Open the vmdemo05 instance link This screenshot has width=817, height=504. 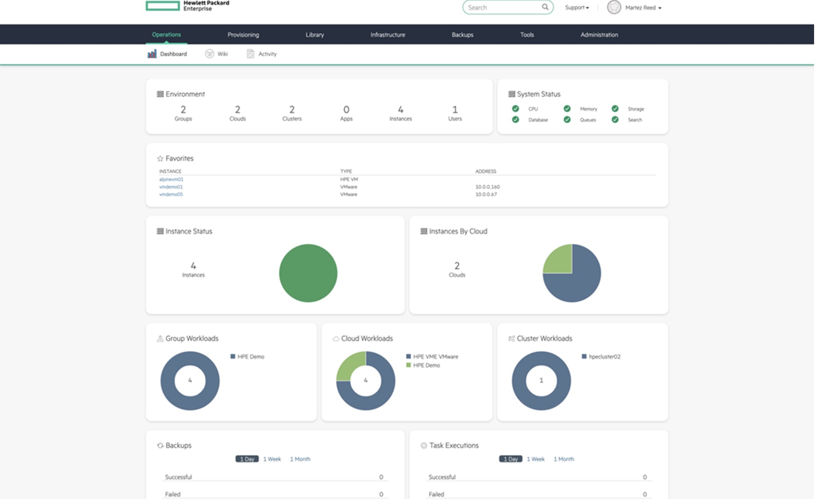[x=171, y=195]
